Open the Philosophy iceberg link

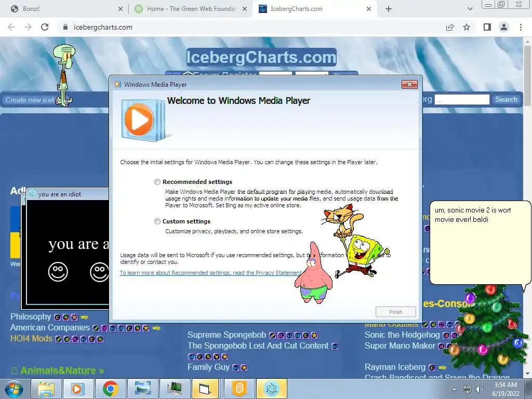pyautogui.click(x=31, y=316)
